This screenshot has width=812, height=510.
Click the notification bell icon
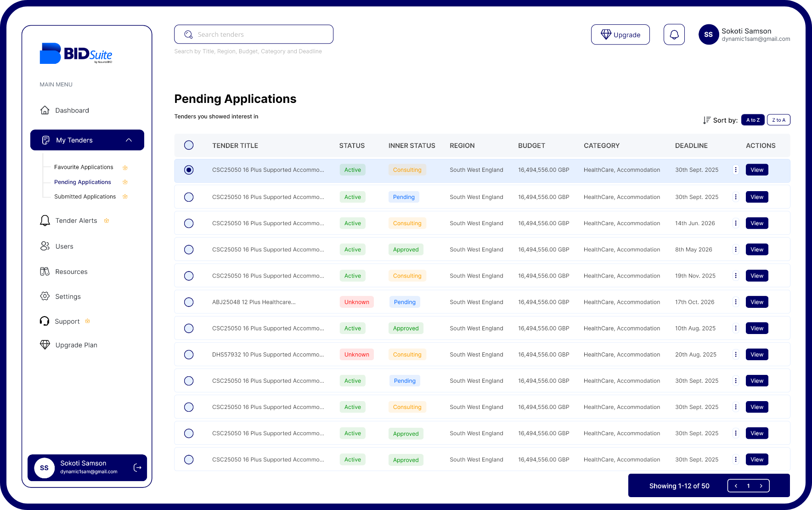(674, 34)
